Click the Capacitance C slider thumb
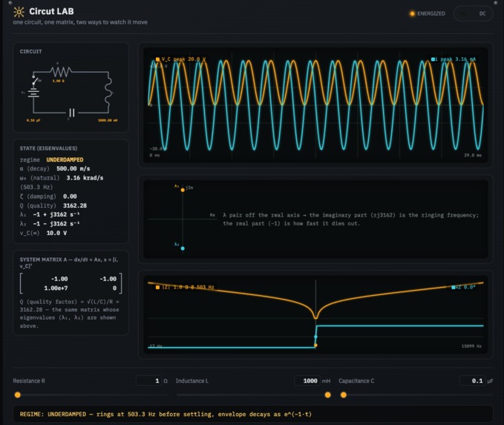 (x=344, y=395)
